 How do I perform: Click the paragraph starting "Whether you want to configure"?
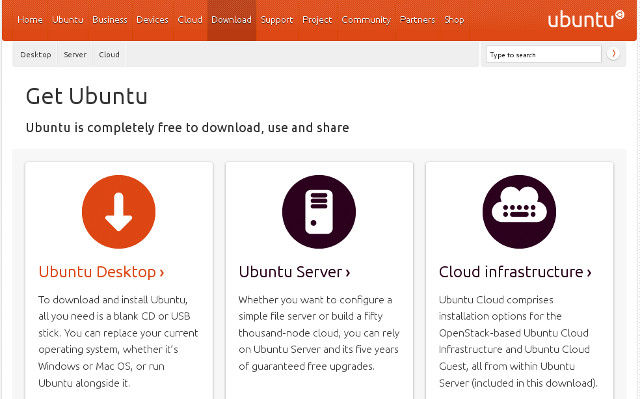pos(319,333)
